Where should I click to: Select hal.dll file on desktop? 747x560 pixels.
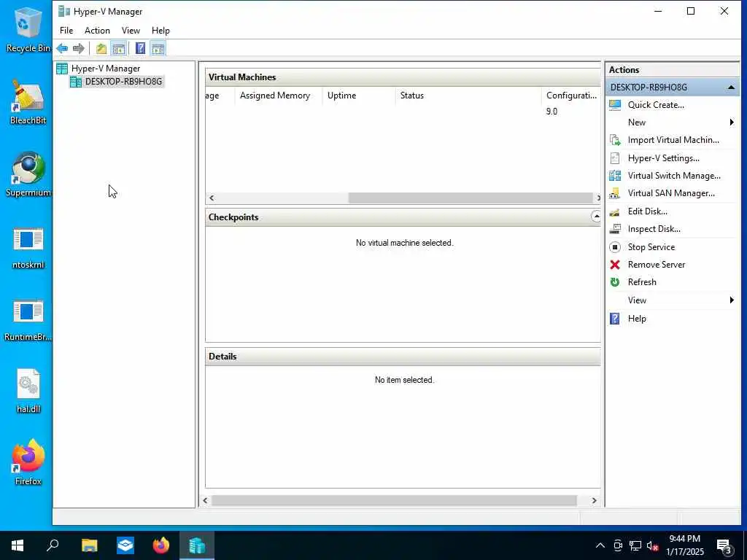pyautogui.click(x=28, y=392)
